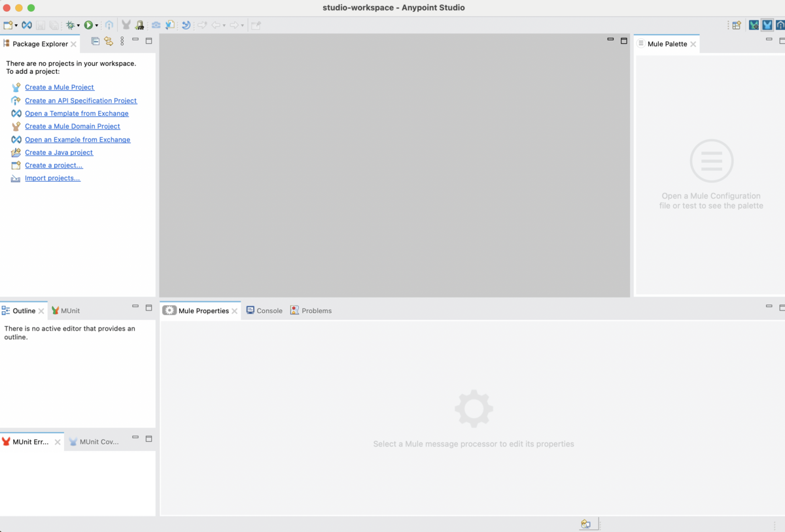
Task: Open Package Explorer view menu dots
Action: click(x=122, y=41)
